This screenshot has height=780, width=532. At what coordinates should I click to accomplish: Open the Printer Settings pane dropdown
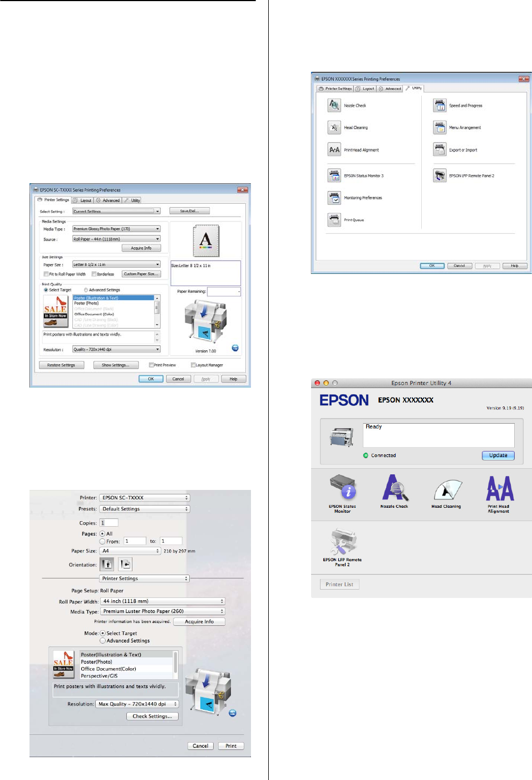click(145, 578)
